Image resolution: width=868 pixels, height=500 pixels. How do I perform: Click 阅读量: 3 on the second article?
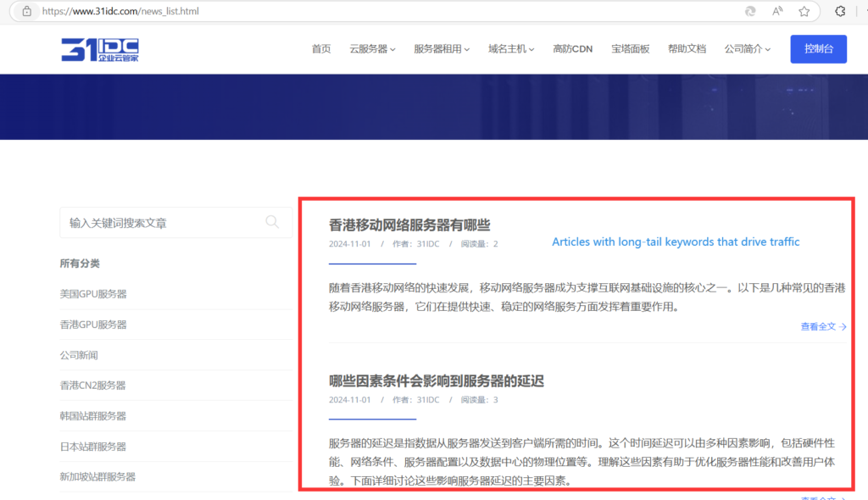(480, 400)
